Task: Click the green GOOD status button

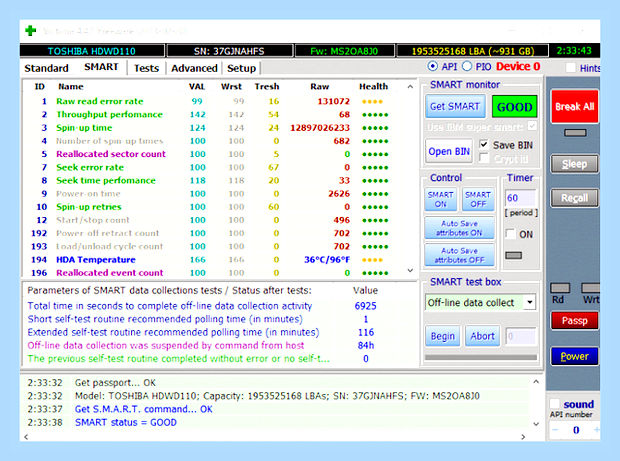Action: (x=514, y=107)
